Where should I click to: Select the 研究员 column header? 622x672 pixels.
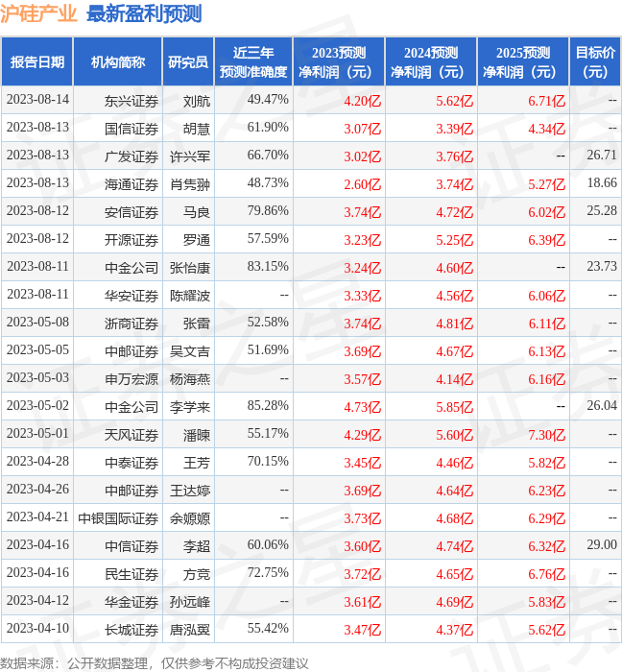188,61
